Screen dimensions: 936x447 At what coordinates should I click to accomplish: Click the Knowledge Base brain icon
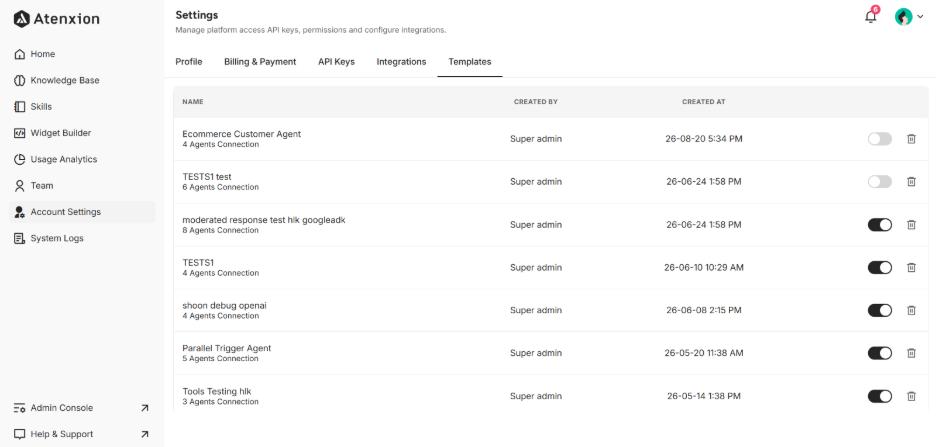click(x=19, y=80)
